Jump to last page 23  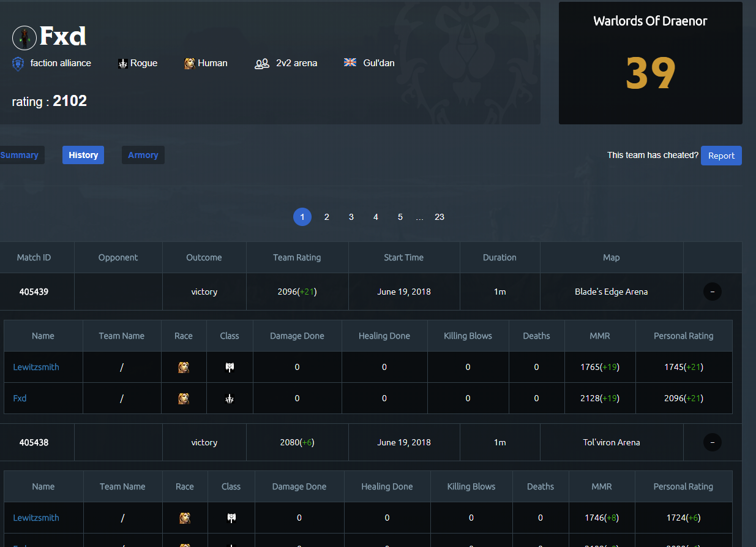tap(440, 217)
